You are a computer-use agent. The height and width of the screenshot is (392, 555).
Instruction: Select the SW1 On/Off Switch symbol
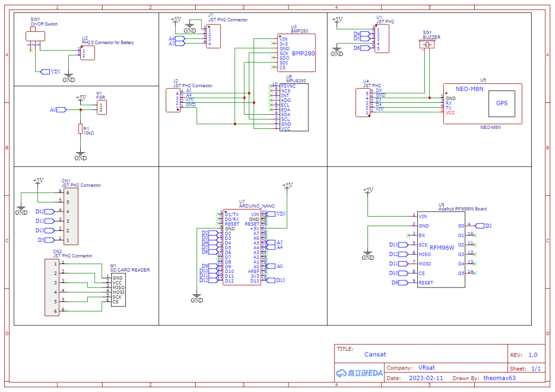pyautogui.click(x=35, y=36)
